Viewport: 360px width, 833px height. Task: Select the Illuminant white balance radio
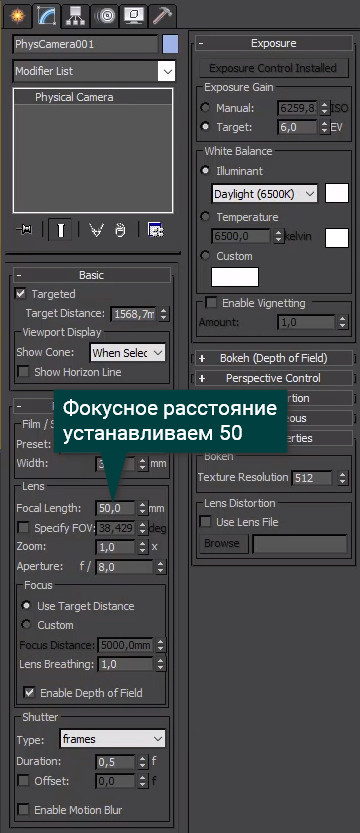click(x=205, y=171)
